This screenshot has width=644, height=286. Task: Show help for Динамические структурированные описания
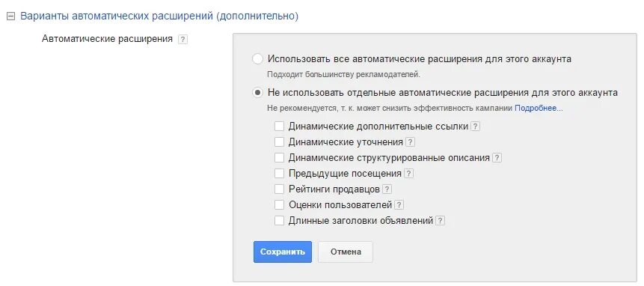pyautogui.click(x=497, y=158)
